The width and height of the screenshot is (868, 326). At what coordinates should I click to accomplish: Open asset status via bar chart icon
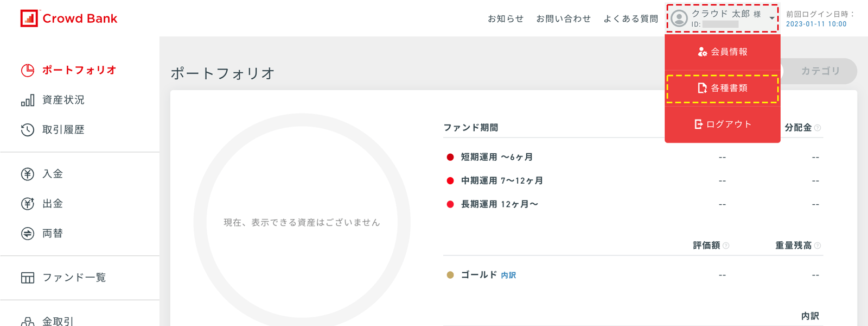27,100
